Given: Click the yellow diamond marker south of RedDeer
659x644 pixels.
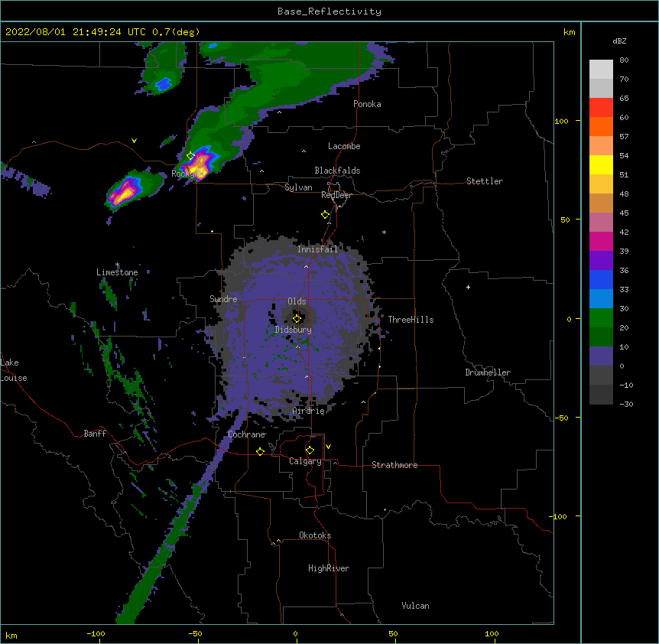Looking at the screenshot, I should [325, 215].
